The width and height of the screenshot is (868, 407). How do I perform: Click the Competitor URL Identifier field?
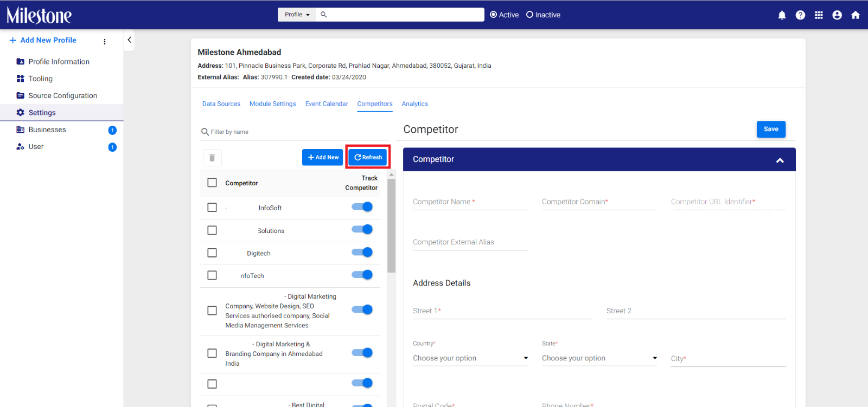tap(729, 202)
